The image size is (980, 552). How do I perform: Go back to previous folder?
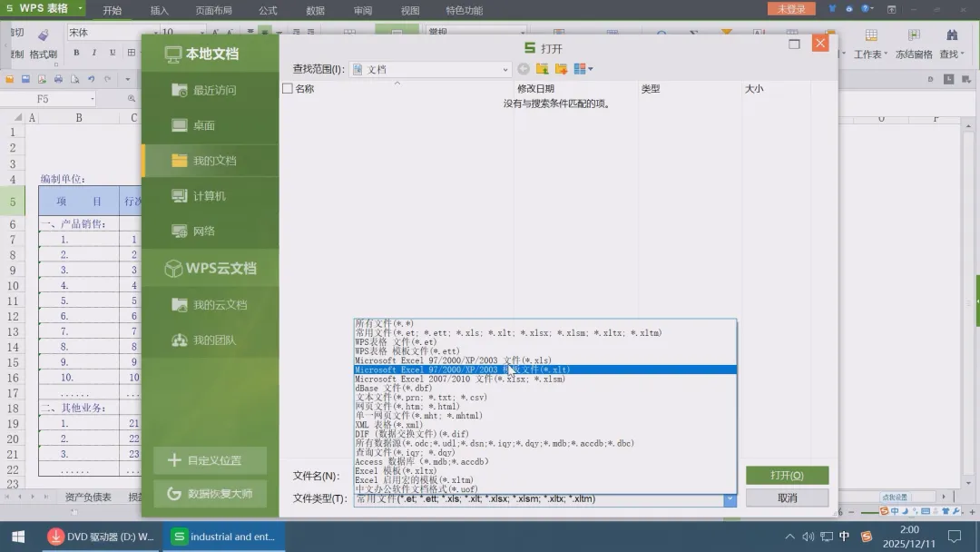[524, 69]
